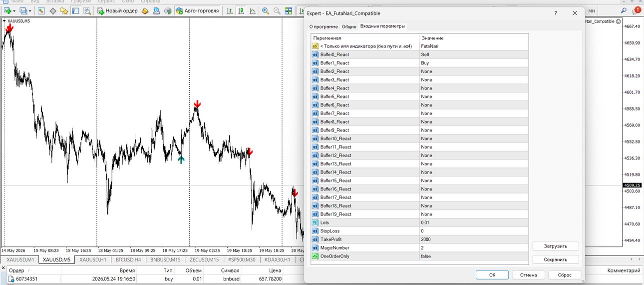The image size is (644, 285).
Task: Switch to the ZECUSD,M15 chart tab
Action: point(204,259)
